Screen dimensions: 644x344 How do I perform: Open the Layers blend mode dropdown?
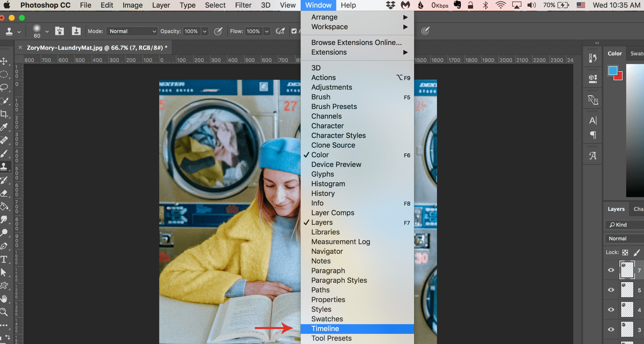coord(624,239)
